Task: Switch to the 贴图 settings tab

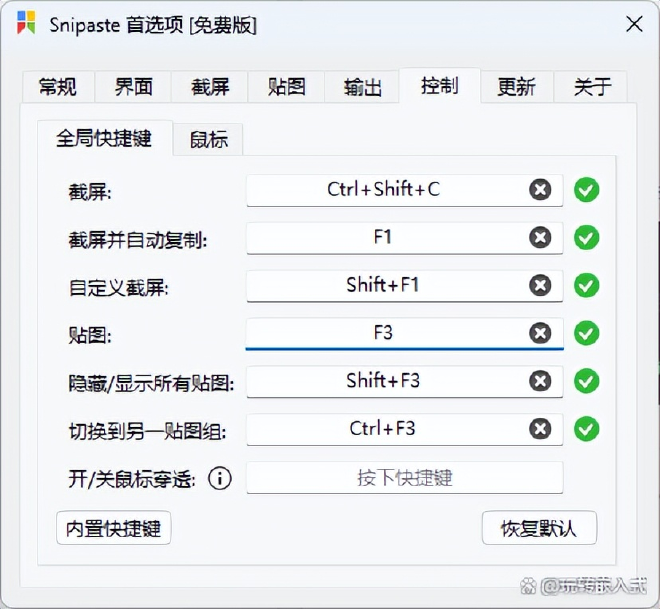Action: coord(286,87)
